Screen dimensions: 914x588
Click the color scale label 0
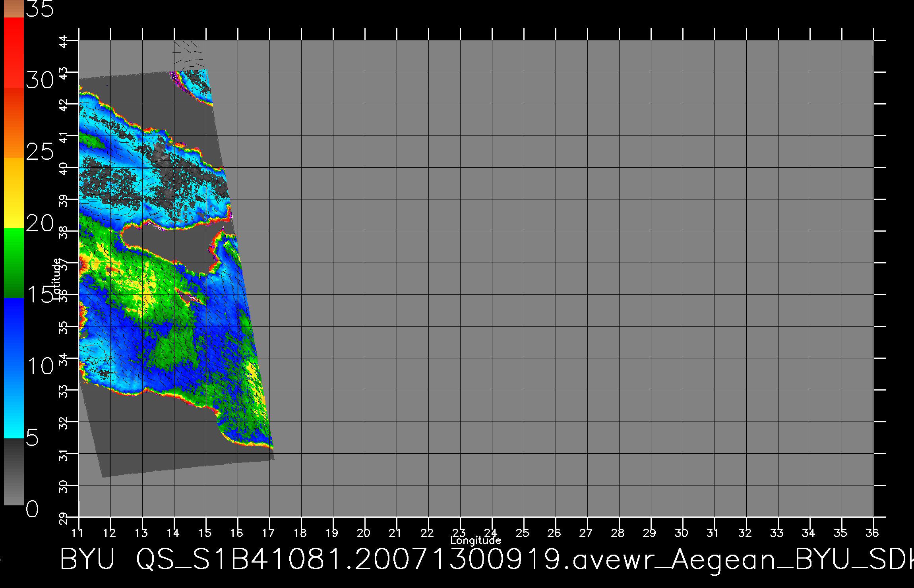(x=33, y=509)
